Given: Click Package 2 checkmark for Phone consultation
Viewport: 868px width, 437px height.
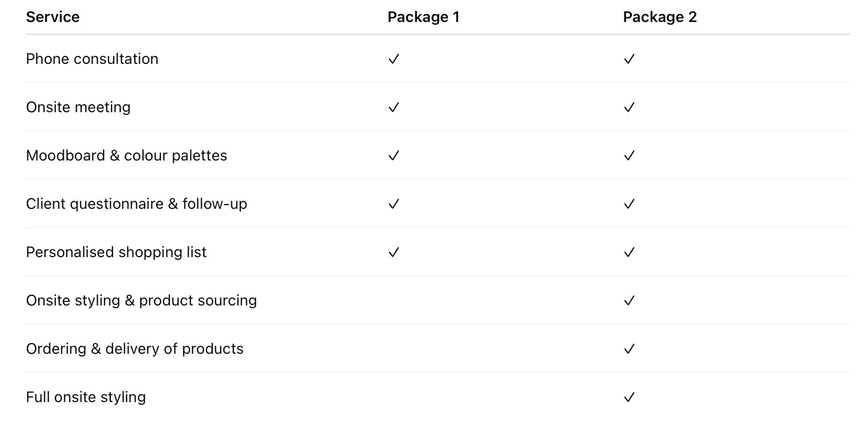Looking at the screenshot, I should pos(629,59).
